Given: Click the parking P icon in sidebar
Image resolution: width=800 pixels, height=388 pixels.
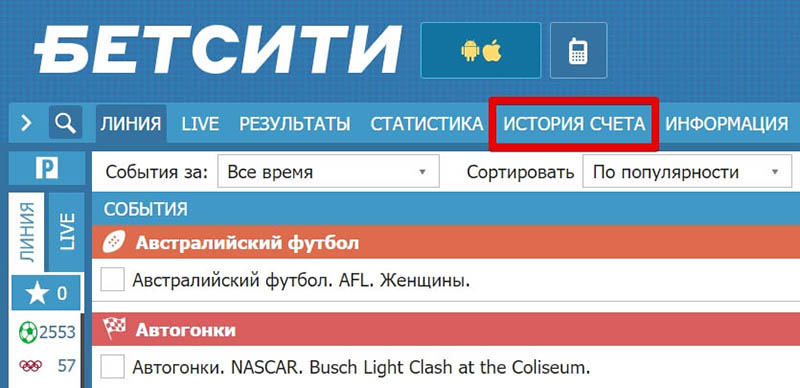Looking at the screenshot, I should pyautogui.click(x=46, y=168).
